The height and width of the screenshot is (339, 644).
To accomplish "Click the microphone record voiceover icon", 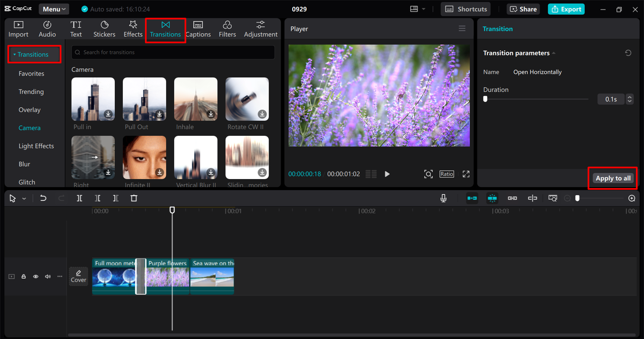I will (443, 198).
